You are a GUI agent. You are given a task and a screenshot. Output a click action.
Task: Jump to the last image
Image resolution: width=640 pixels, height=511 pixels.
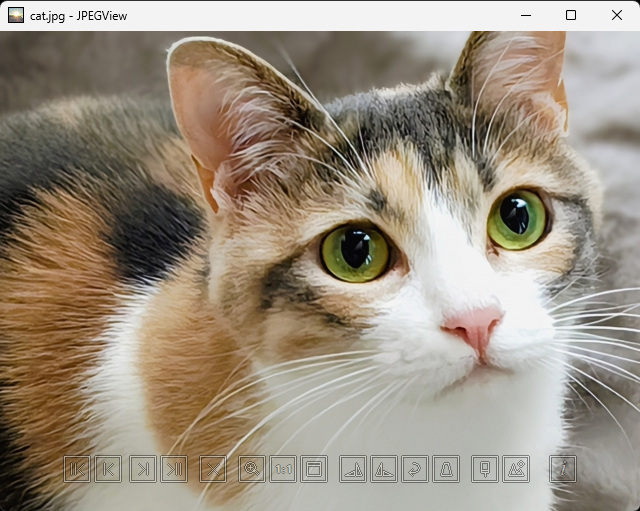click(x=174, y=469)
